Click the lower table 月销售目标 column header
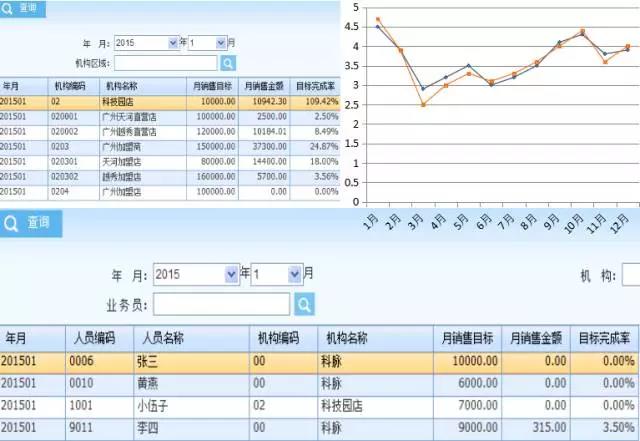640x441 pixels. (467, 339)
